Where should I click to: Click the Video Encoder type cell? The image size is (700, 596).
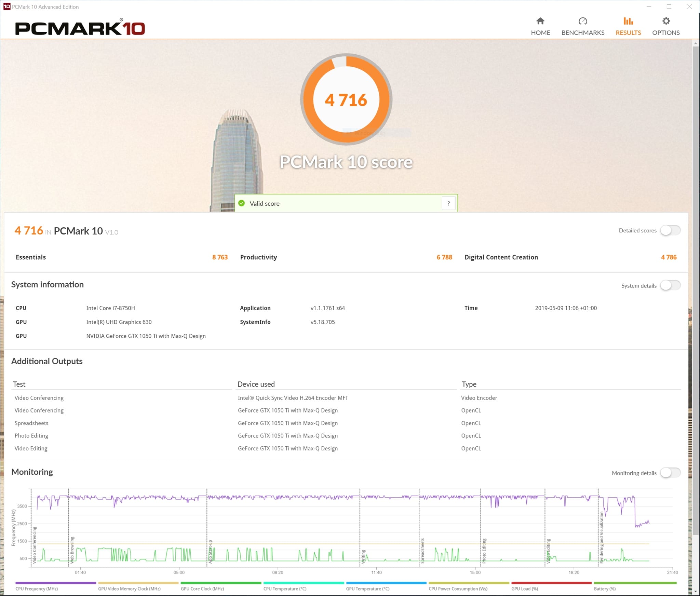479,398
